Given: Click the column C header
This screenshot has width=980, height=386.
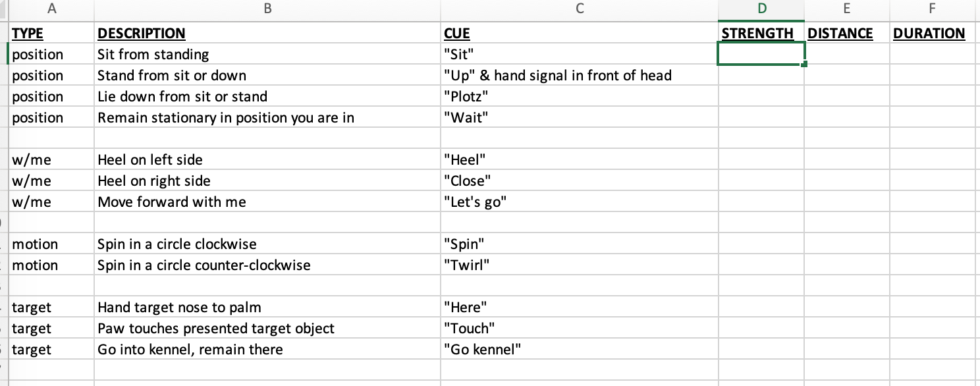Looking at the screenshot, I should point(579,9).
